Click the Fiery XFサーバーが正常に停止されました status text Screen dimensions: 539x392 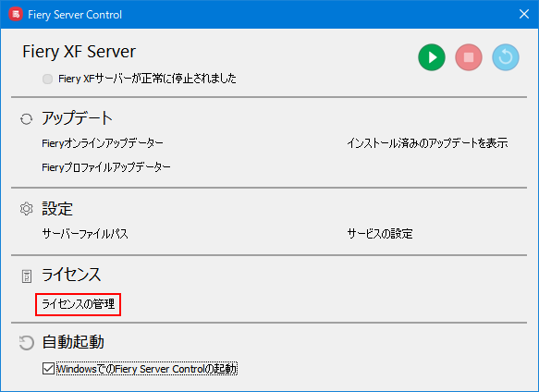pos(148,79)
